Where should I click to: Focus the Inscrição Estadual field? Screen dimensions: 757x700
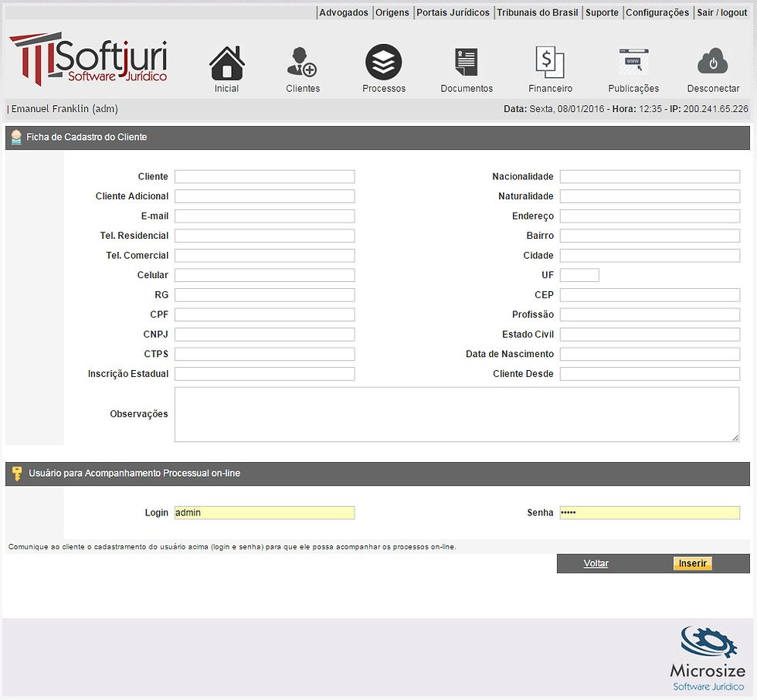(264, 374)
